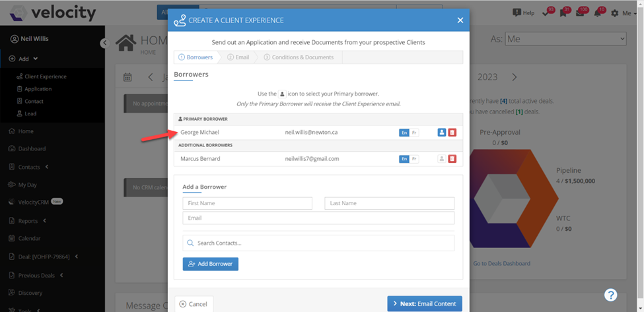
Task: Click the First Name field
Action: 247,203
